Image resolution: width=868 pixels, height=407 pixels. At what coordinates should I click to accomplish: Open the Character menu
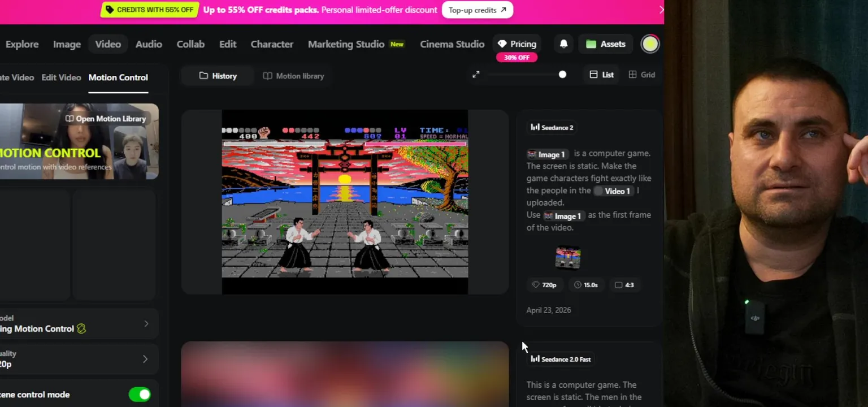coord(272,44)
